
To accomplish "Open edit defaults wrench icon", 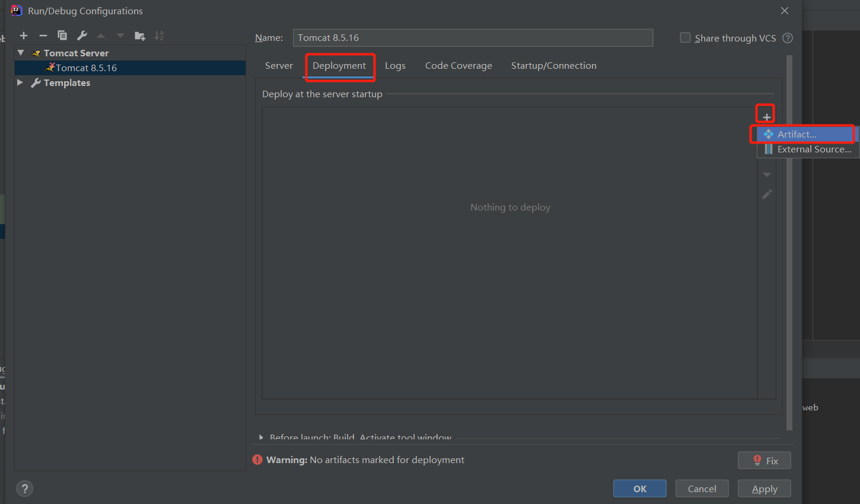I will (82, 36).
